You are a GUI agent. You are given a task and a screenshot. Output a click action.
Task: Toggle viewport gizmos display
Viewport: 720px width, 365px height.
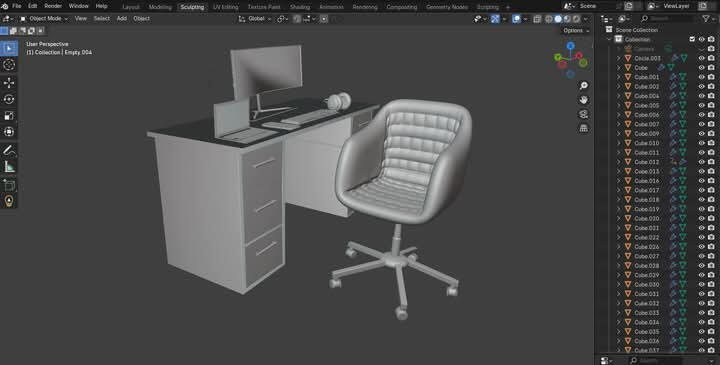click(x=495, y=19)
